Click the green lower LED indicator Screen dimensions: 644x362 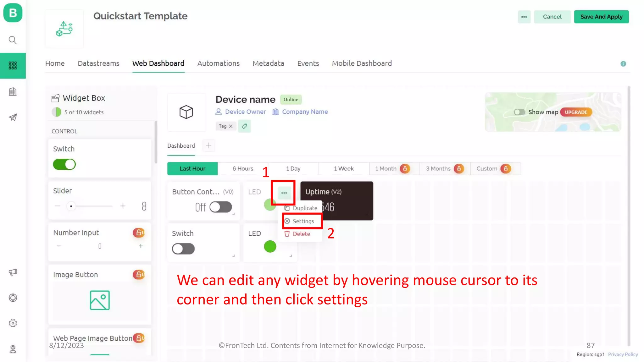click(270, 246)
